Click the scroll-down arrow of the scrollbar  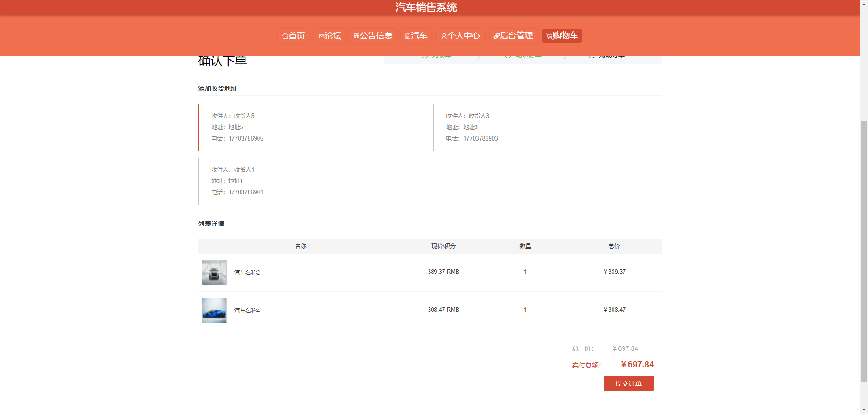(x=864, y=410)
